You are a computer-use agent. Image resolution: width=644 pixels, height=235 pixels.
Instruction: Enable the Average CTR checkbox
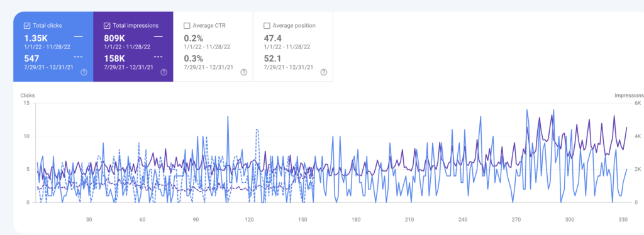186,25
